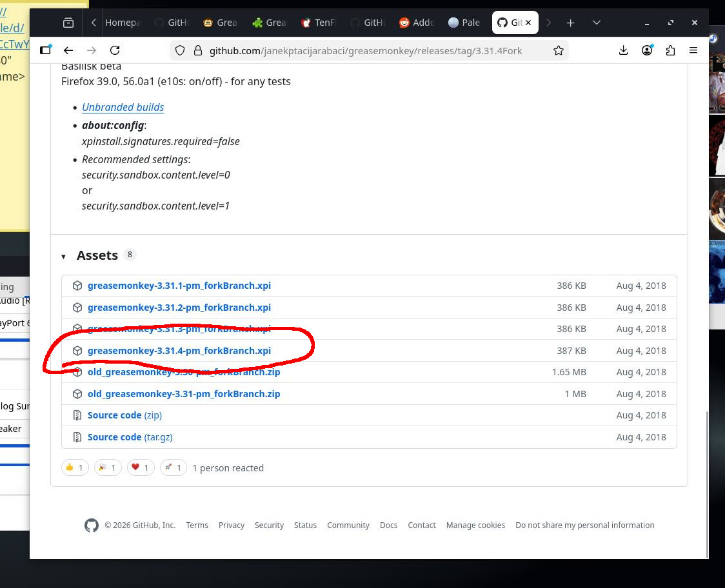Open a new tab with plus button
This screenshot has width=725, height=588.
pos(571,23)
